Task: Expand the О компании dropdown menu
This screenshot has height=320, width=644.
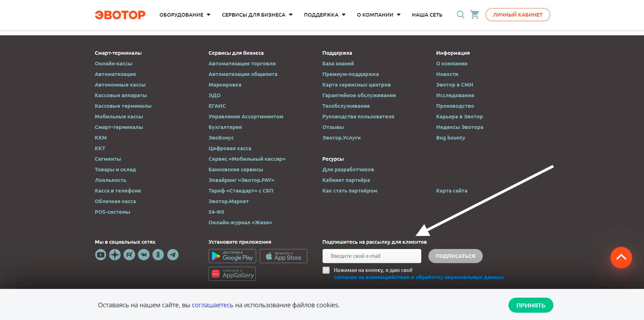Action: 379,15
